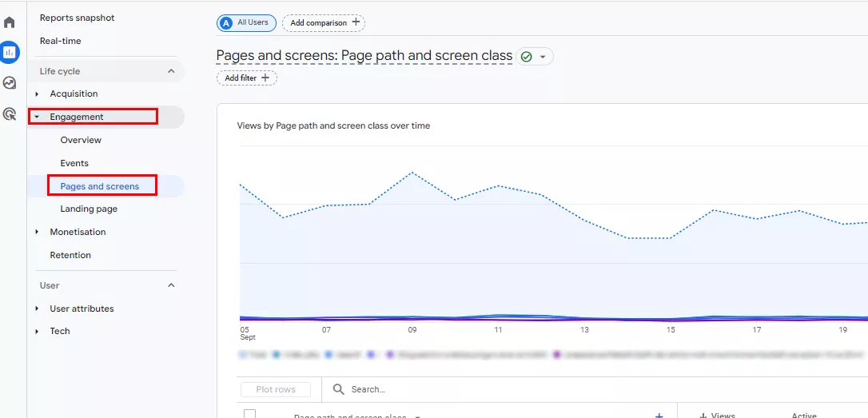Open the Reports bar chart icon
Screen dimensions: 868x418
click(10, 53)
